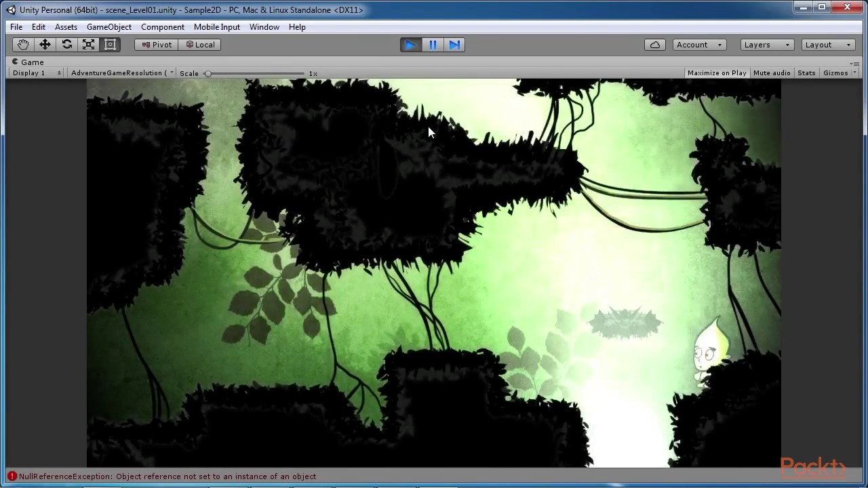Open the Component menu
The image size is (868, 488).
point(163,27)
